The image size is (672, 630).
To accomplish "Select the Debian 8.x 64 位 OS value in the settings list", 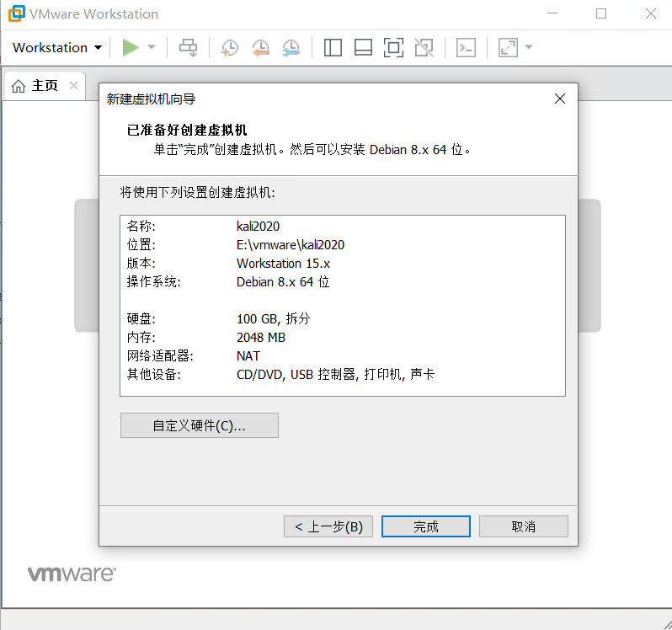I will (283, 281).
